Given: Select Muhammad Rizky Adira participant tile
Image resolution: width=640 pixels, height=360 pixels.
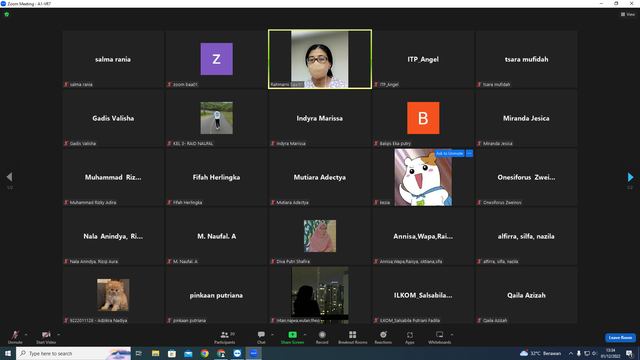Looking at the screenshot, I should click(x=113, y=177).
